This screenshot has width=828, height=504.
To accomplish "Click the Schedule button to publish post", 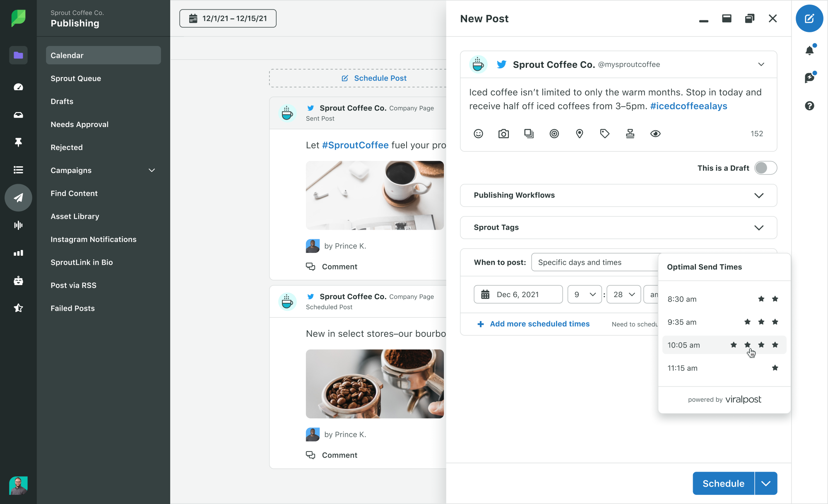I will [x=723, y=483].
